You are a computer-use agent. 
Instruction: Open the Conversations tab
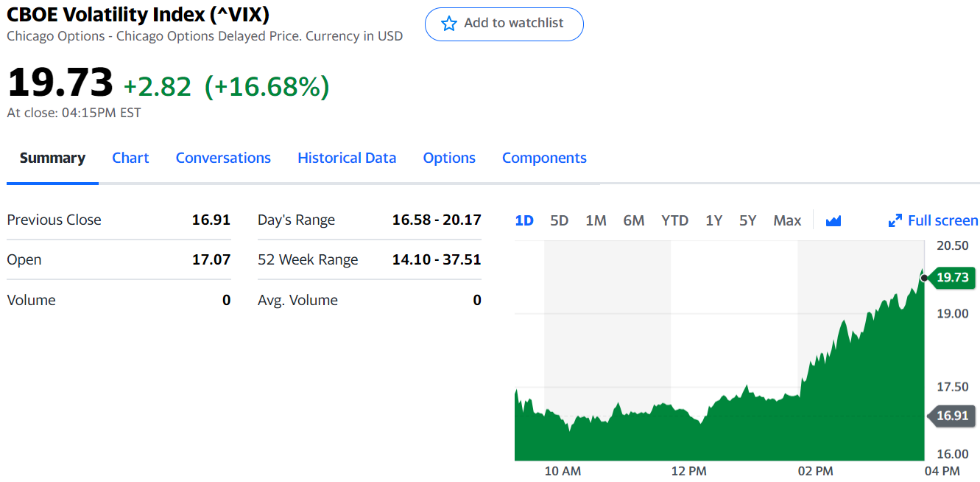pos(223,158)
